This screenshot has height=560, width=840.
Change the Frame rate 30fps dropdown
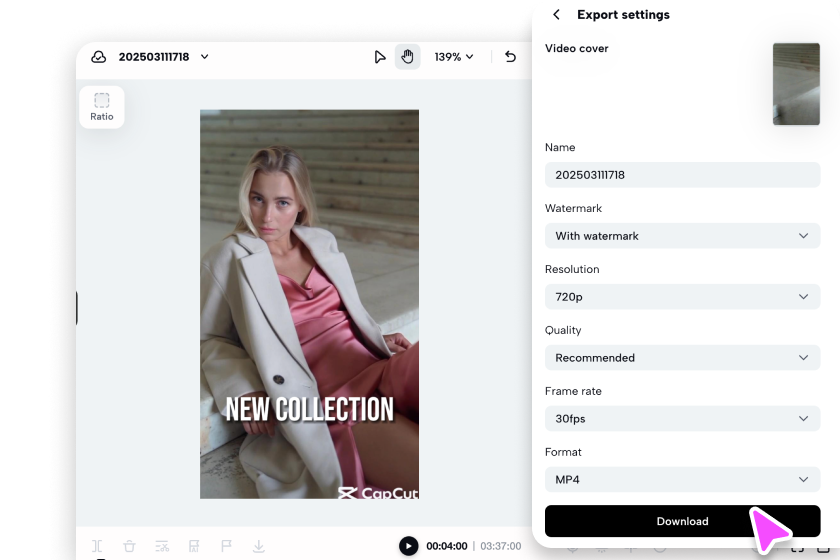pyautogui.click(x=682, y=419)
